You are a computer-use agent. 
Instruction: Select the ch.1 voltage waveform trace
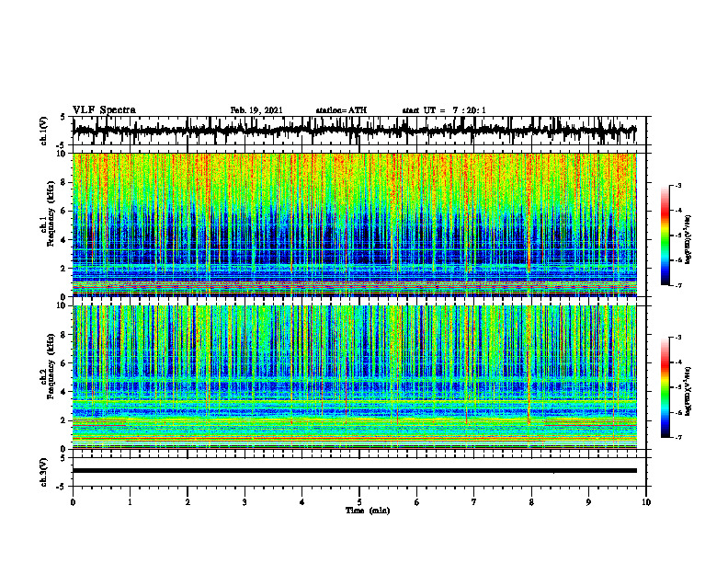(354, 131)
